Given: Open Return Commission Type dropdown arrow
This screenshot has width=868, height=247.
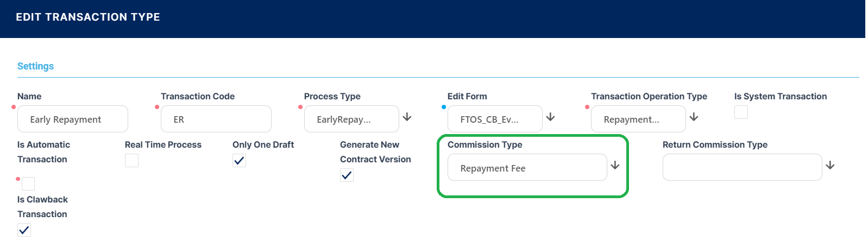Looking at the screenshot, I should point(830,166).
